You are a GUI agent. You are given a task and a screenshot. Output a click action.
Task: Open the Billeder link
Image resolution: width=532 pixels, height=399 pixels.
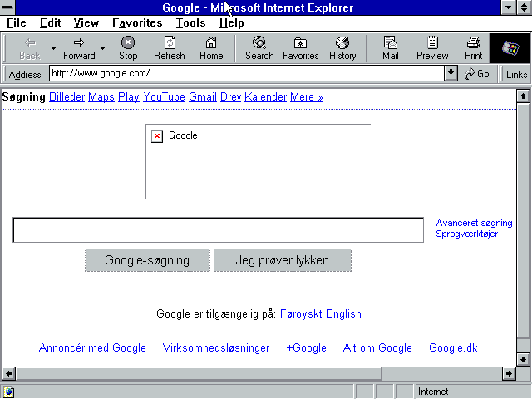pyautogui.click(x=66, y=97)
